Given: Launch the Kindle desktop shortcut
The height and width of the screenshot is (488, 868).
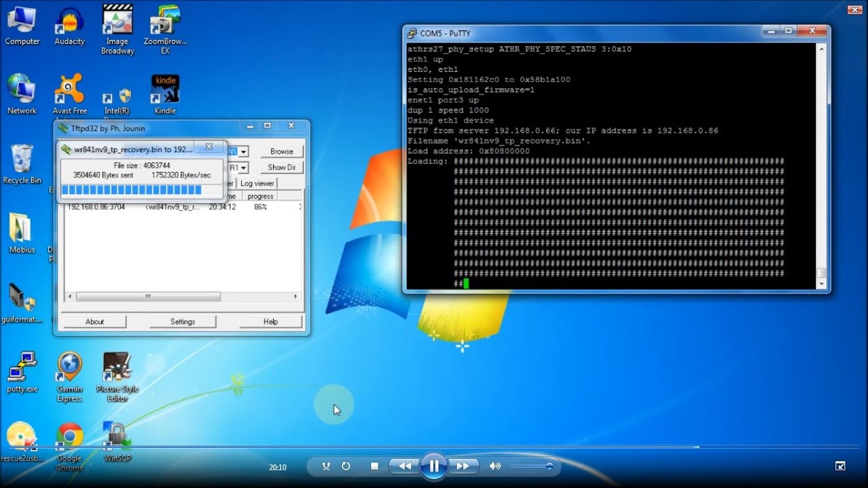Looking at the screenshot, I should pos(165,94).
